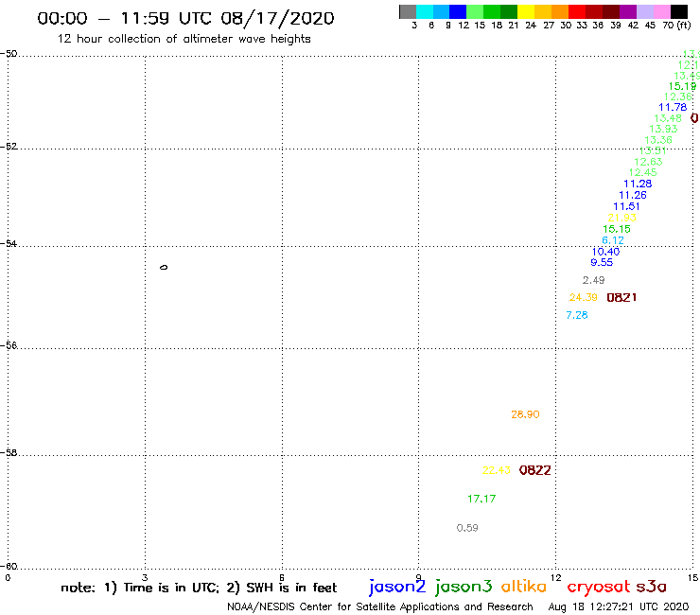This screenshot has height=615, width=700.
Task: Click the legend scale label '27'
Action: tap(549, 26)
